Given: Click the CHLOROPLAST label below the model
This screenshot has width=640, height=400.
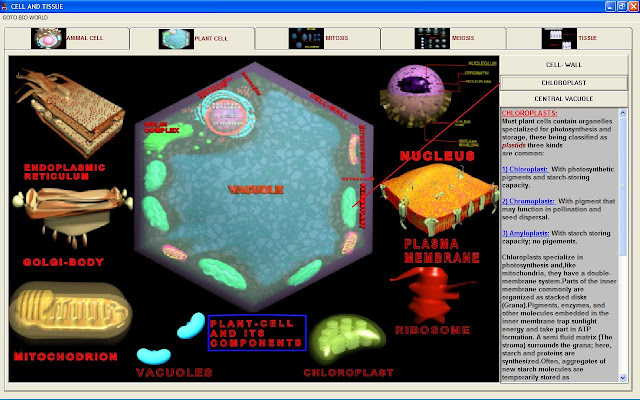Looking at the screenshot, I should pos(349,372).
